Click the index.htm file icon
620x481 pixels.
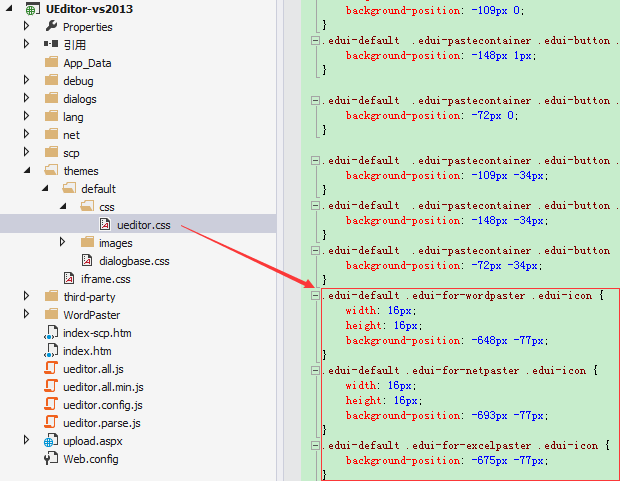click(51, 350)
